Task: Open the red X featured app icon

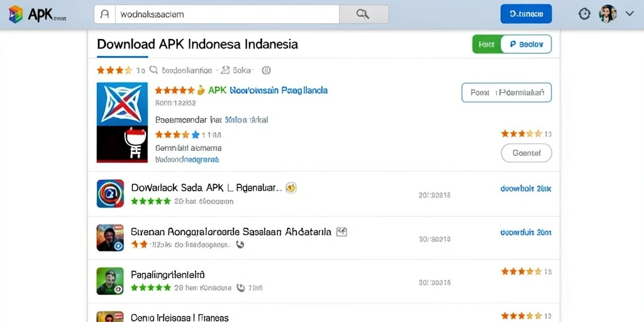Action: [x=122, y=123]
